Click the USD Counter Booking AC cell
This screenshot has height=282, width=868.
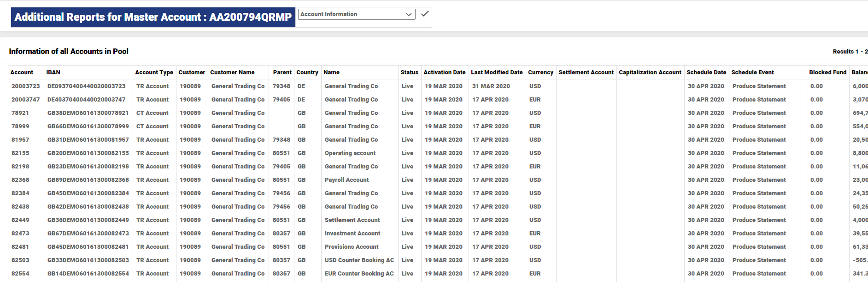click(x=359, y=260)
